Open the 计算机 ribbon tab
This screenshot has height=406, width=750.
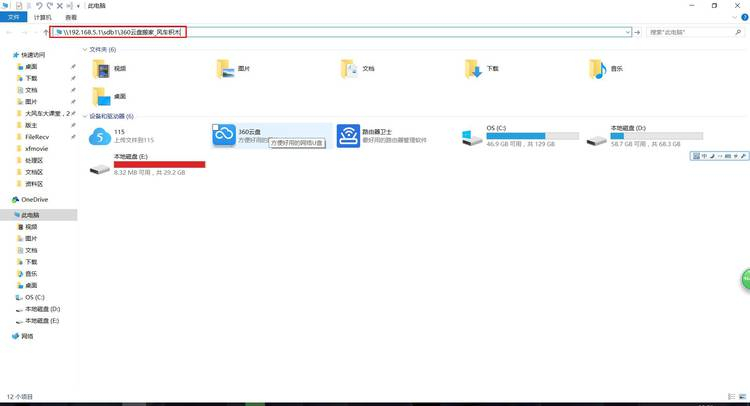(x=43, y=17)
